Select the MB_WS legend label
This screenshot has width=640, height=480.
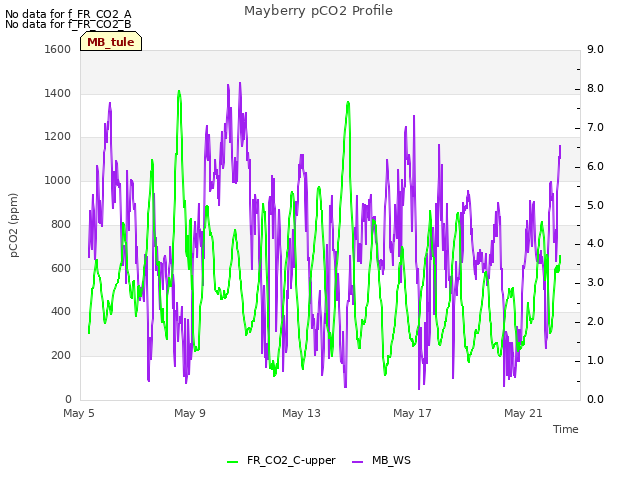(391, 460)
